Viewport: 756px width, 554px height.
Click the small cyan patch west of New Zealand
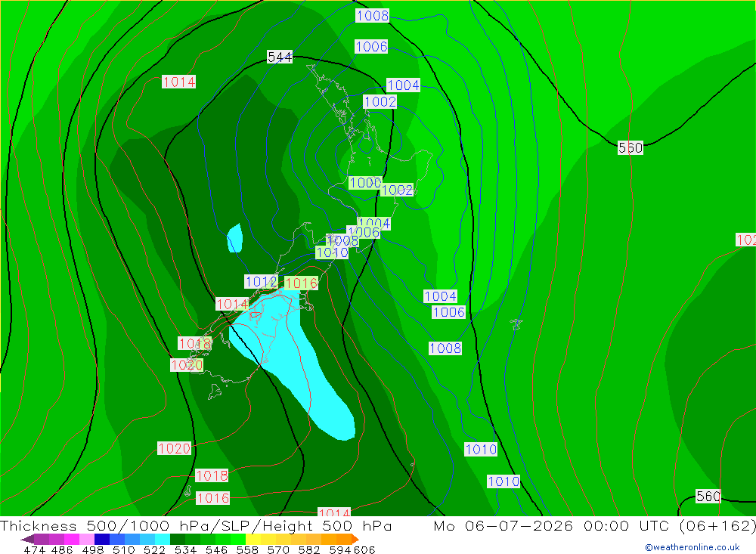(235, 238)
